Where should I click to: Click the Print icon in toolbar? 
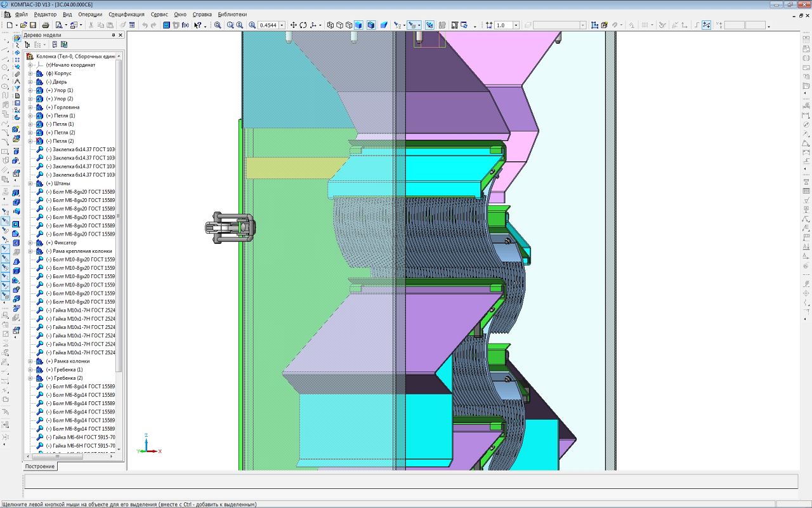(46, 25)
